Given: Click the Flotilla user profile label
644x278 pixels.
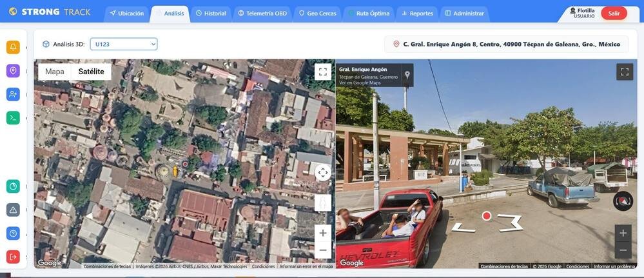Looking at the screenshot, I should (x=582, y=13).
